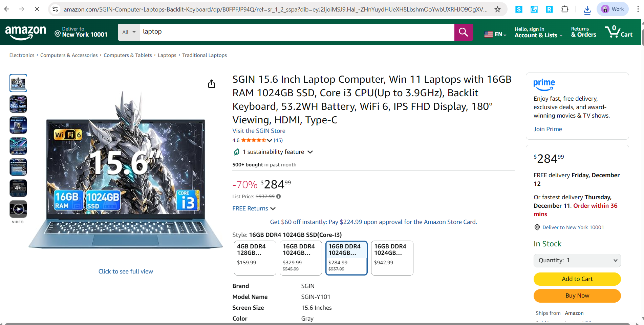The width and height of the screenshot is (644, 325).
Task: Go to Traditional Laptops breadcrumb
Action: [x=205, y=55]
